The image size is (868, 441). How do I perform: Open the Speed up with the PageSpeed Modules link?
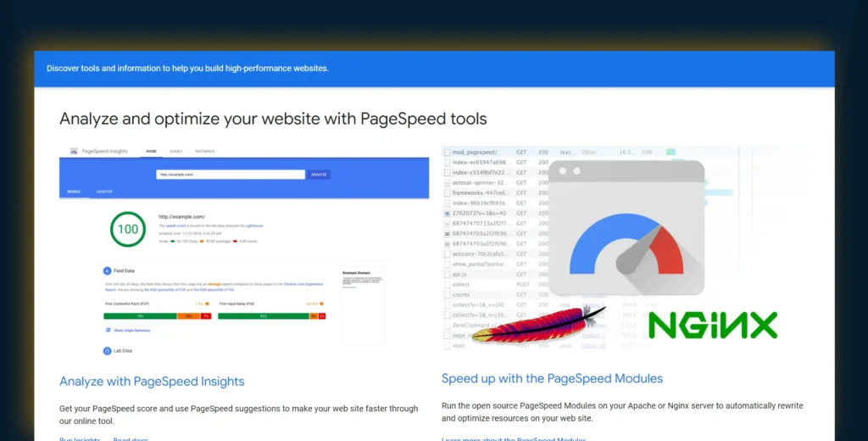pyautogui.click(x=552, y=378)
